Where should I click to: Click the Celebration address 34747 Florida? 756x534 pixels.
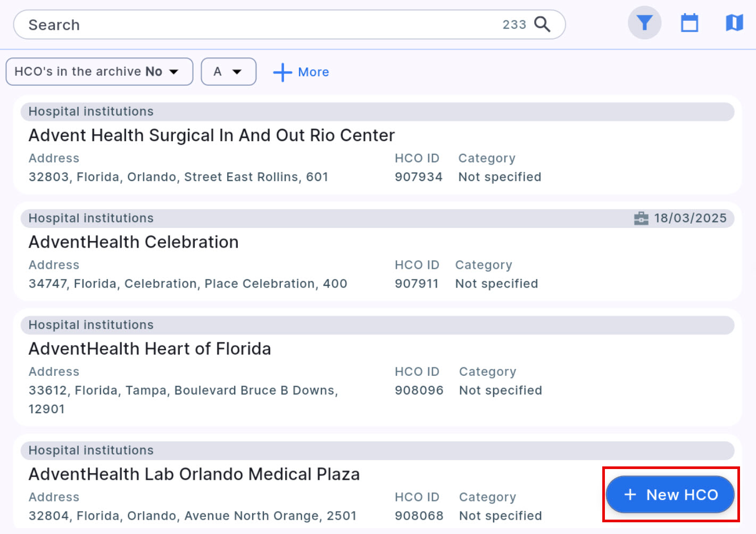point(187,284)
